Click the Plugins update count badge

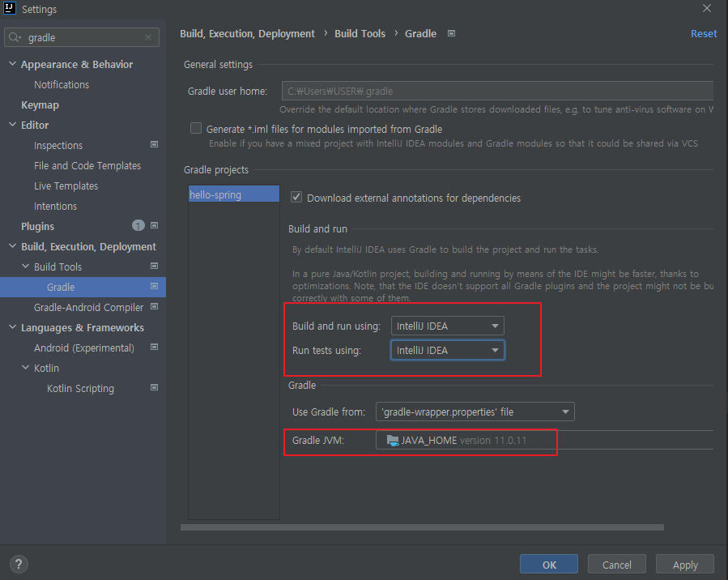[138, 226]
